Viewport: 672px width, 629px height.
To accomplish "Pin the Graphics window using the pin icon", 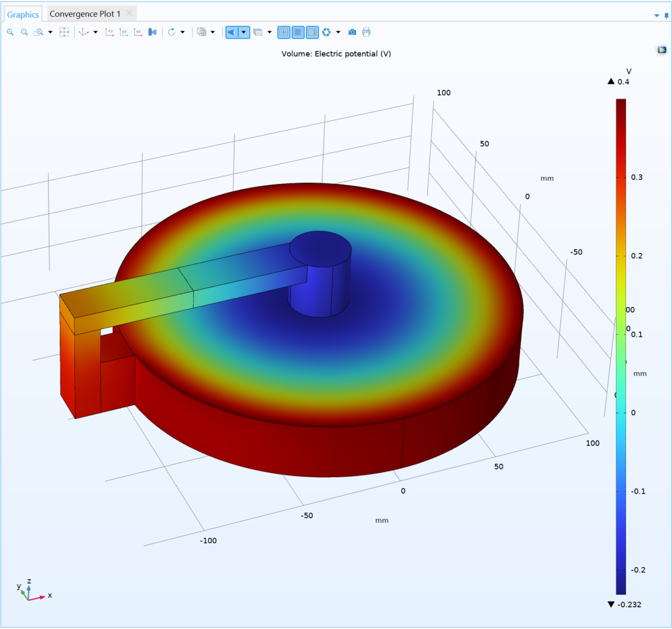I will 666,16.
